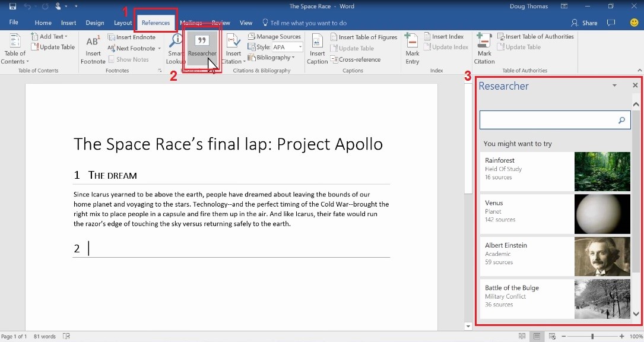
Task: Click Mark Citation
Action: click(x=484, y=49)
